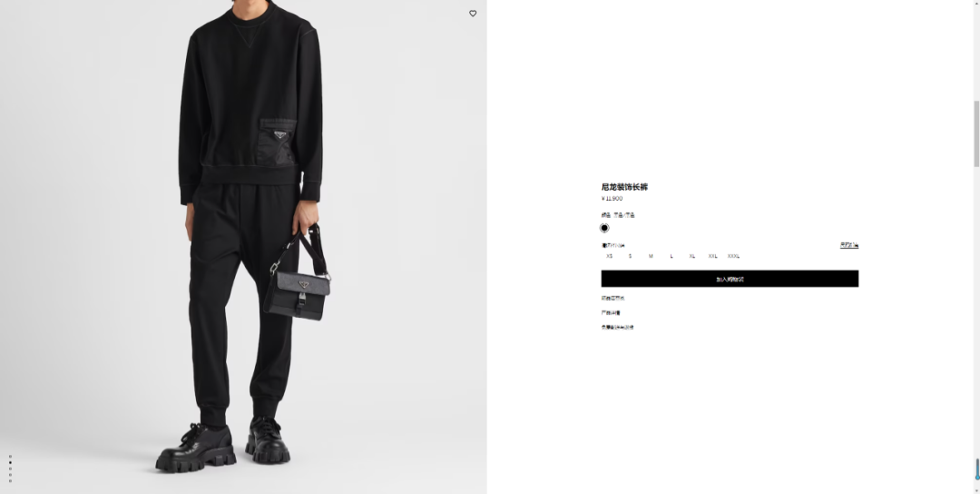Click the page vertical scrollbar thumb

[x=976, y=133]
